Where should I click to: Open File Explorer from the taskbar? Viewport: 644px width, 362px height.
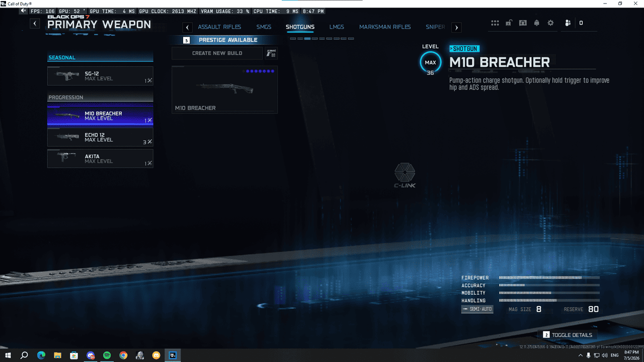[57, 355]
